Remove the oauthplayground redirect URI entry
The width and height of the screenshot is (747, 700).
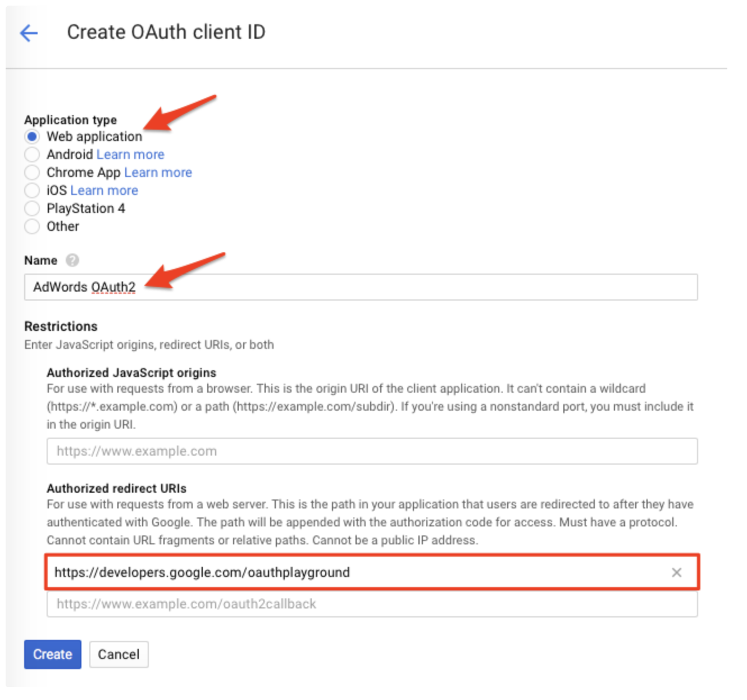[x=676, y=572]
